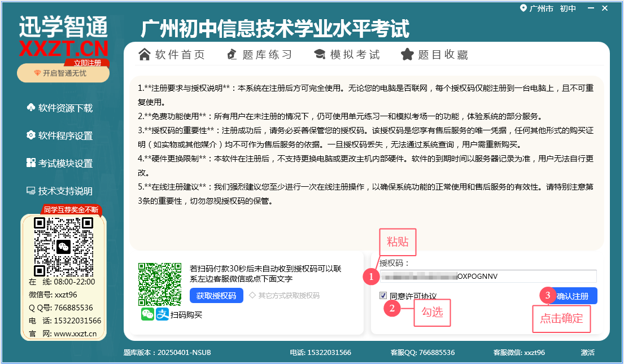Go to 题目收藏 tab

pos(435,55)
